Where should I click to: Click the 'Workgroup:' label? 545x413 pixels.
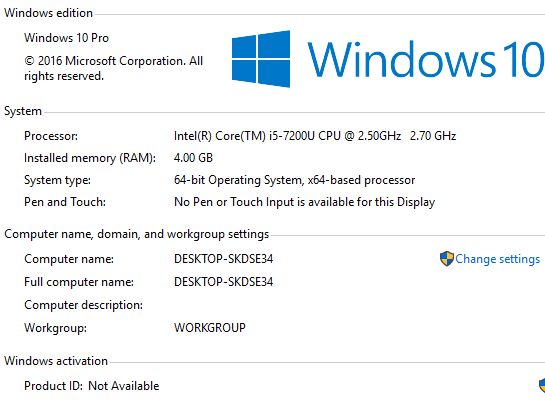[x=56, y=328]
